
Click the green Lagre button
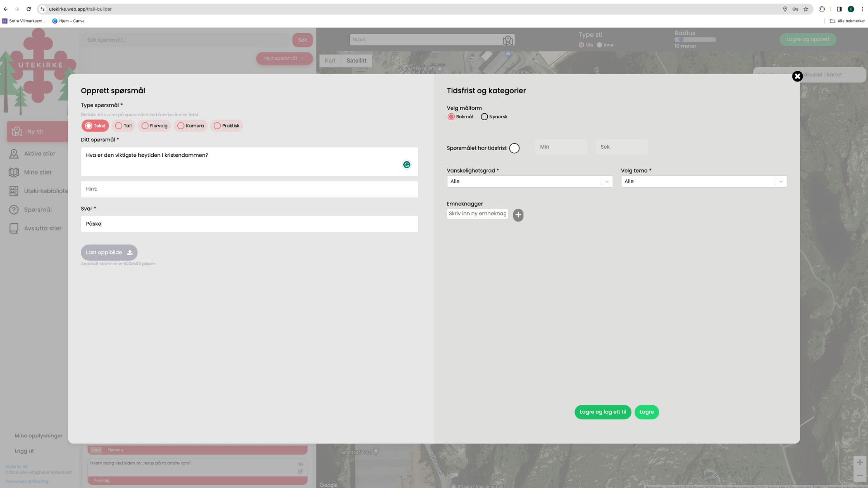click(646, 412)
